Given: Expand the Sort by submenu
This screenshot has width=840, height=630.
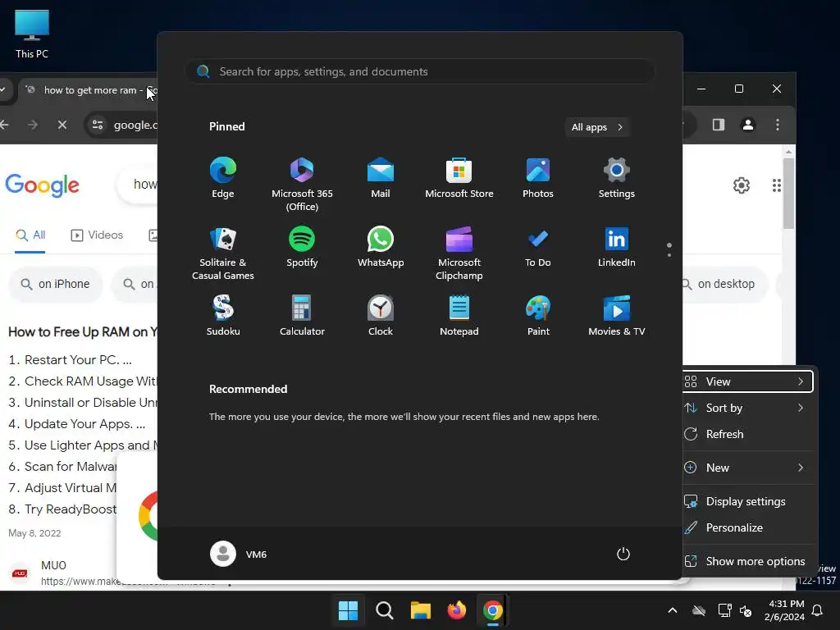Looking at the screenshot, I should coord(748,408).
